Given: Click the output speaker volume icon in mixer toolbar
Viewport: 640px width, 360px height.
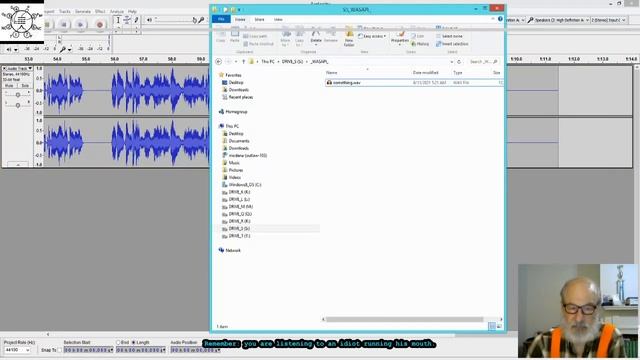Looking at the screenshot, I should pyautogui.click(x=149, y=20).
